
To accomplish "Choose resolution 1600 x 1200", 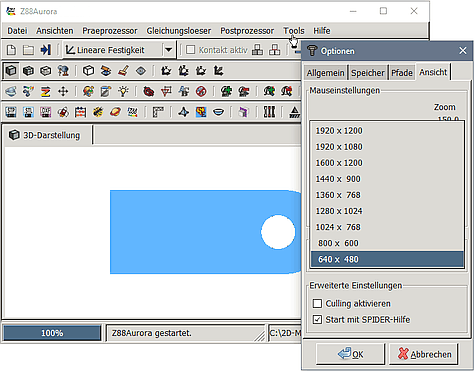I will click(x=387, y=163).
